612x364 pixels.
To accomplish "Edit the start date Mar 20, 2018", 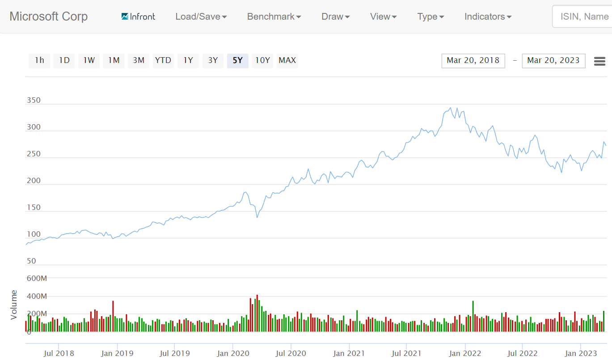I will (x=473, y=61).
